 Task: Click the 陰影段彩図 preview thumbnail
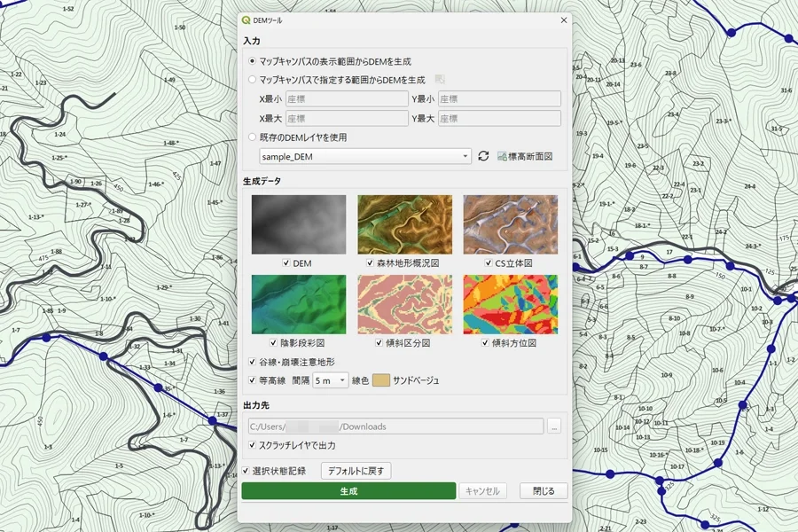tap(299, 304)
